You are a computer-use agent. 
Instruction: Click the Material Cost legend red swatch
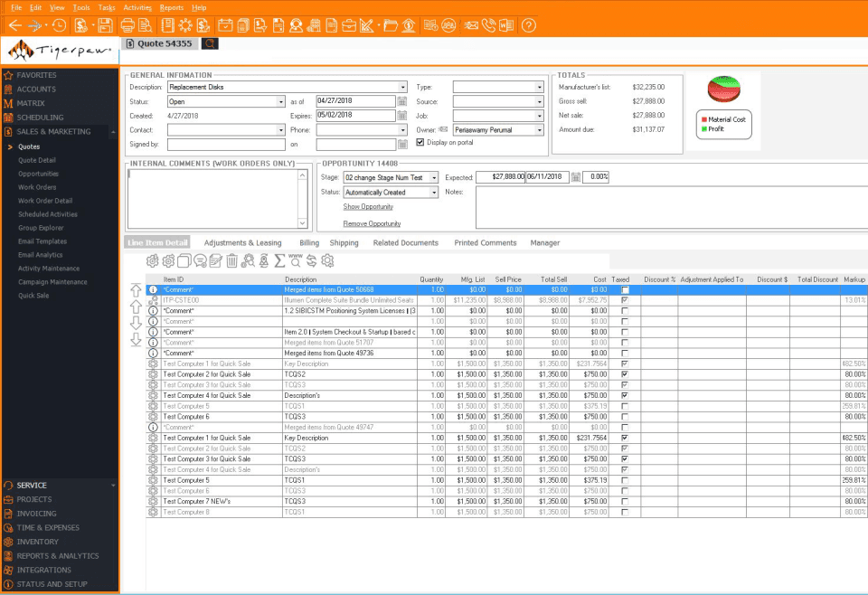point(704,119)
